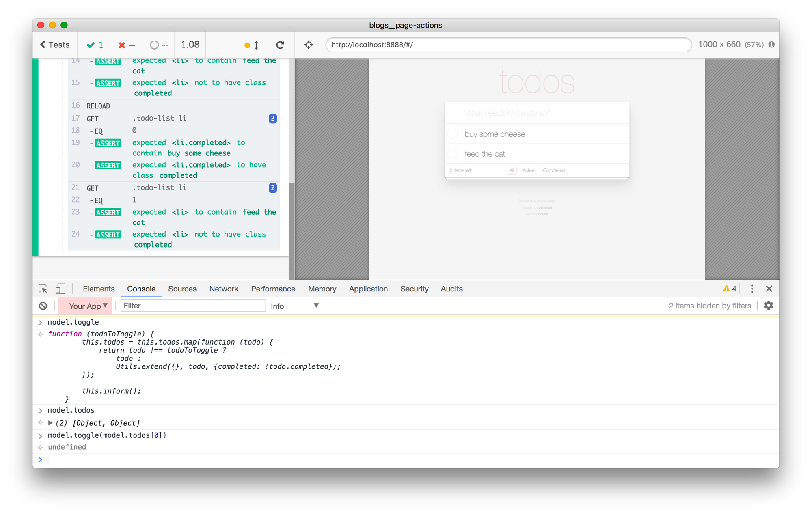Go back to Tests list
This screenshot has height=515, width=812.
[55, 45]
